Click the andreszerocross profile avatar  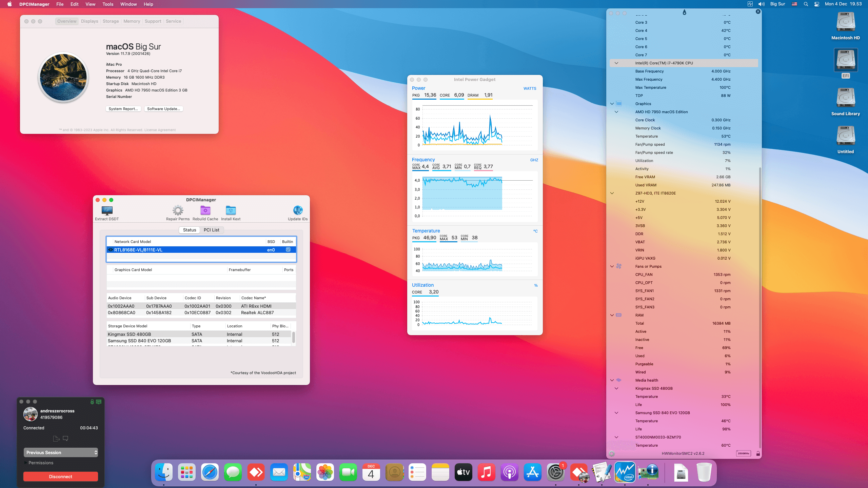click(30, 414)
